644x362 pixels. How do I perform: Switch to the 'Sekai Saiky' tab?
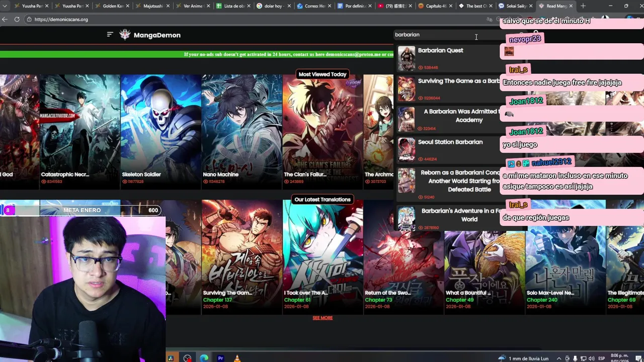click(514, 6)
